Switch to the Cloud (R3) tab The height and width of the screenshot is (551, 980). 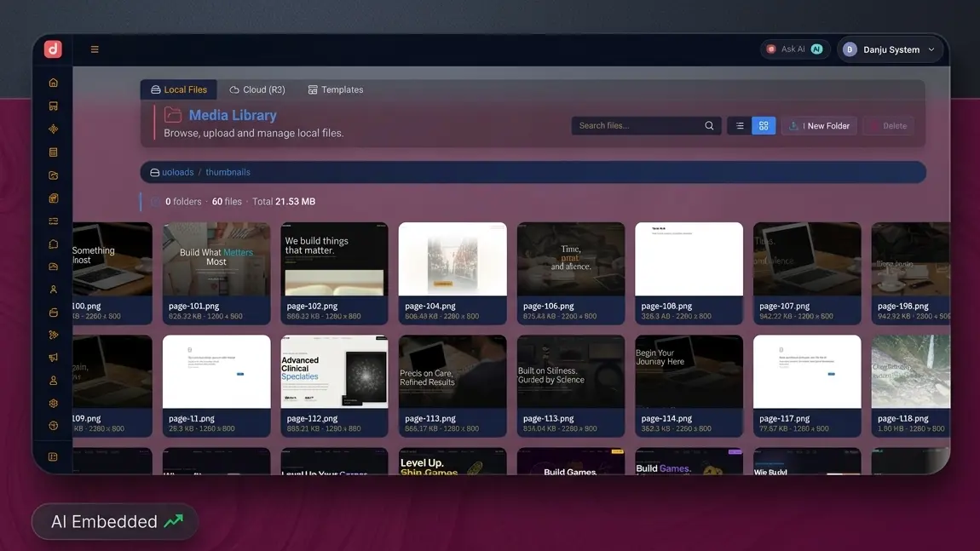[257, 89]
